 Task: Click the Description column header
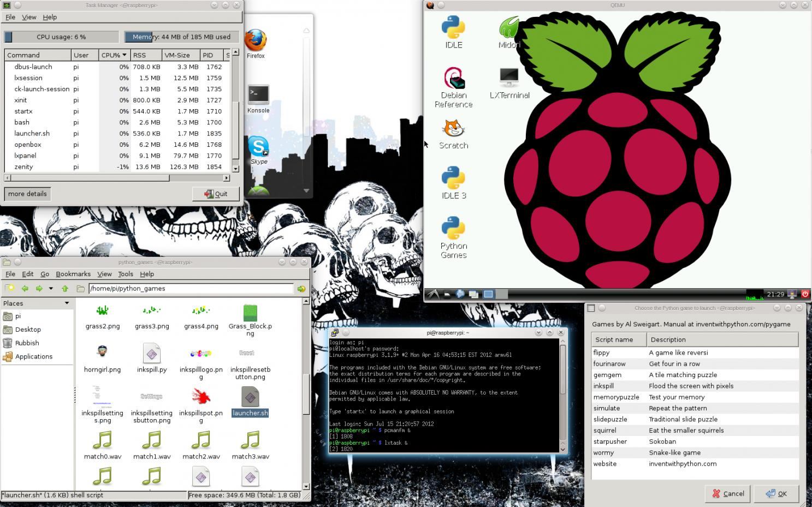tap(722, 339)
